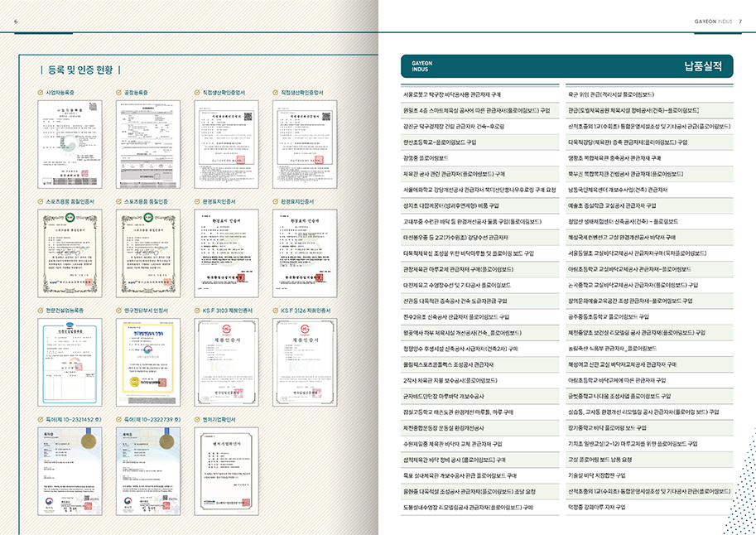
Task: Select check icon for KS F 3126 제품인증서
Action: tap(274, 311)
